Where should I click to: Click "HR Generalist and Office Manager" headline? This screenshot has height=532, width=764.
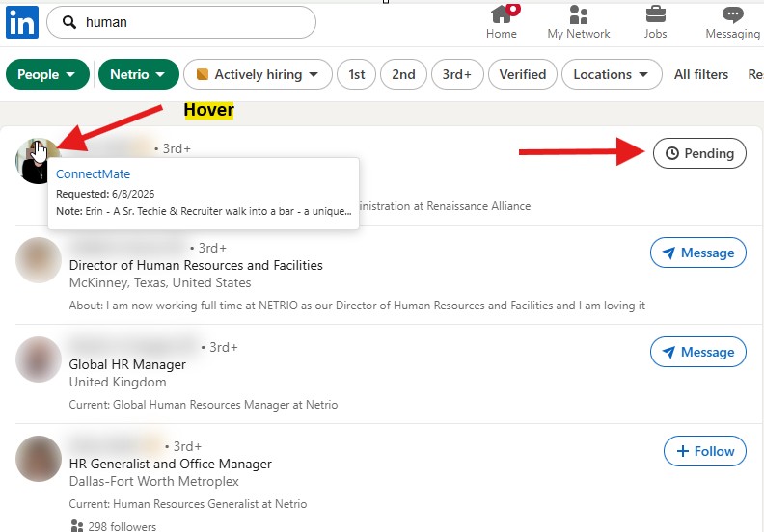[x=170, y=464]
